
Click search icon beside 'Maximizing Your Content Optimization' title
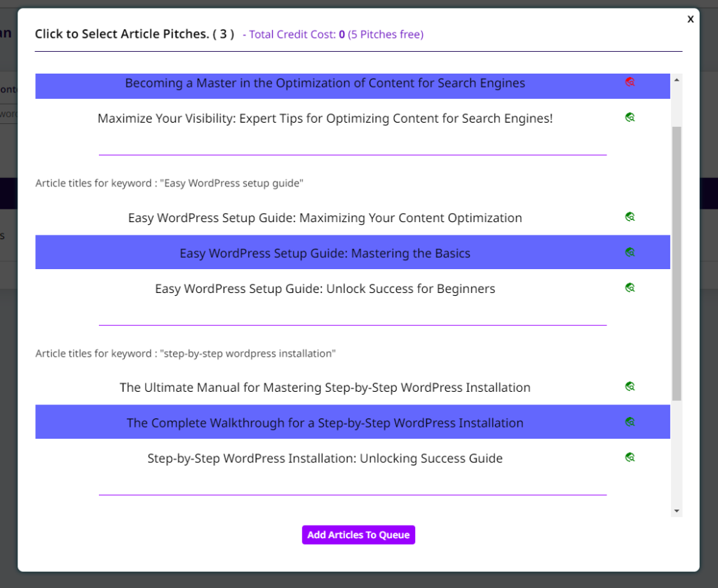coord(630,217)
